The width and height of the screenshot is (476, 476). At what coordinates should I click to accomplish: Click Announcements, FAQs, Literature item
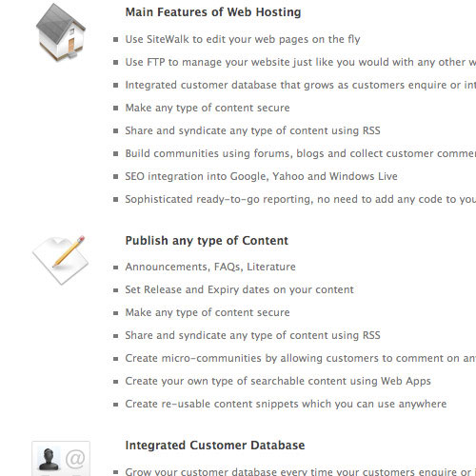click(210, 267)
